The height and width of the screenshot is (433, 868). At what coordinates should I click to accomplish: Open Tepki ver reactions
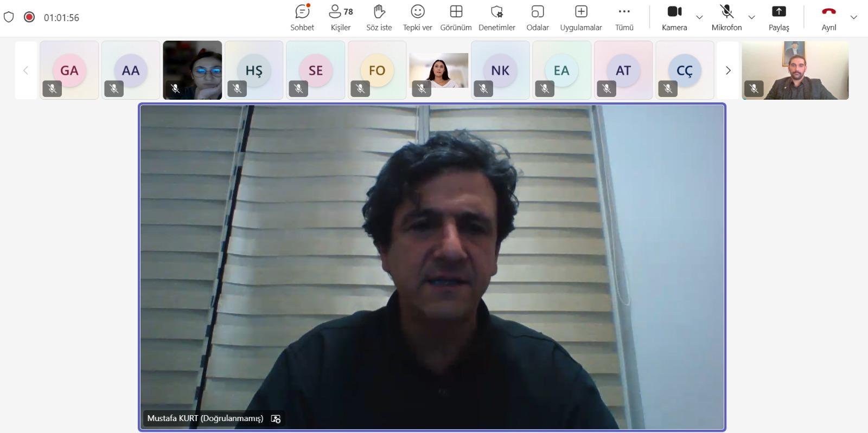(417, 17)
